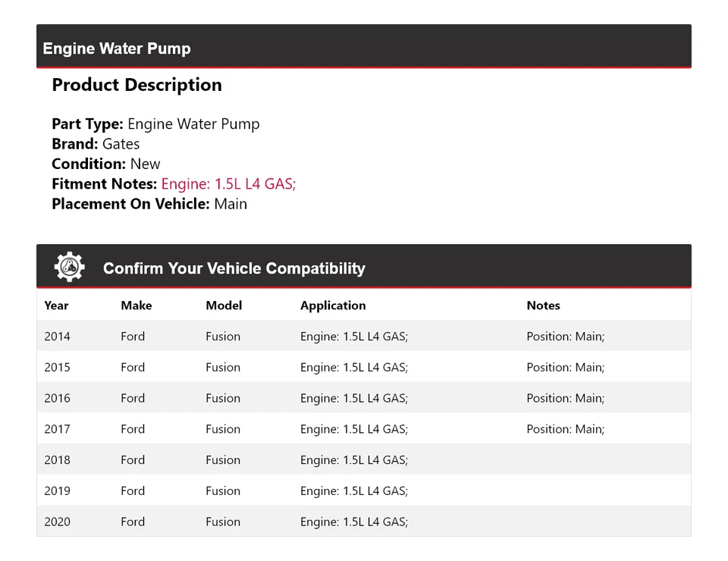Image resolution: width=728 pixels, height=561 pixels.
Task: Select the 2020 Ford make cell
Action: coord(133,522)
